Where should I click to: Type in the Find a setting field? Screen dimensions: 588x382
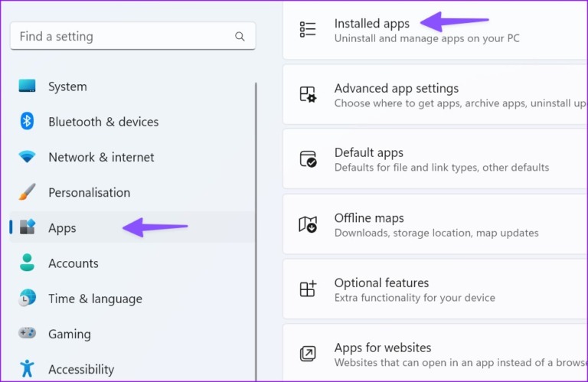(x=122, y=36)
